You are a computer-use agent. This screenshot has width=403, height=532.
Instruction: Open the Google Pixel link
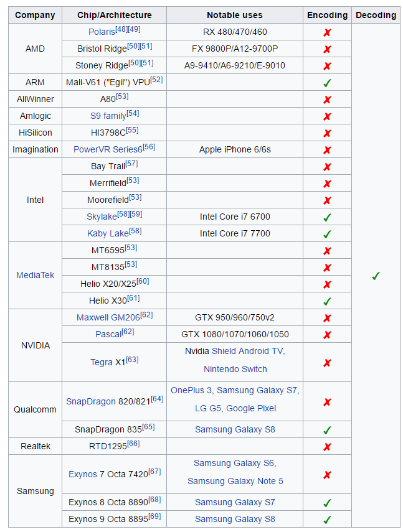click(x=251, y=409)
